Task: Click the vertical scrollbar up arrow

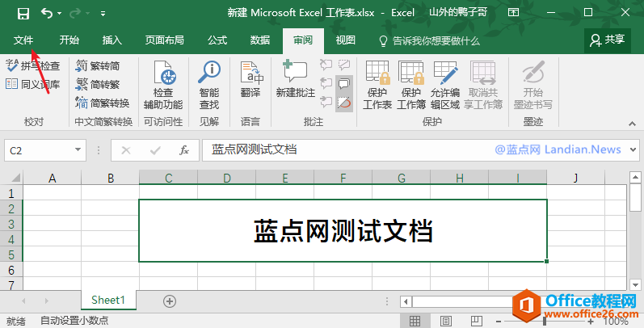Action: coord(635,178)
